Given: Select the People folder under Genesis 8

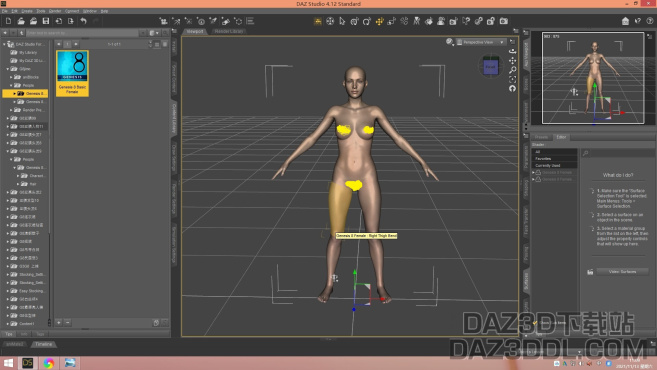Looking at the screenshot, I should 28,85.
